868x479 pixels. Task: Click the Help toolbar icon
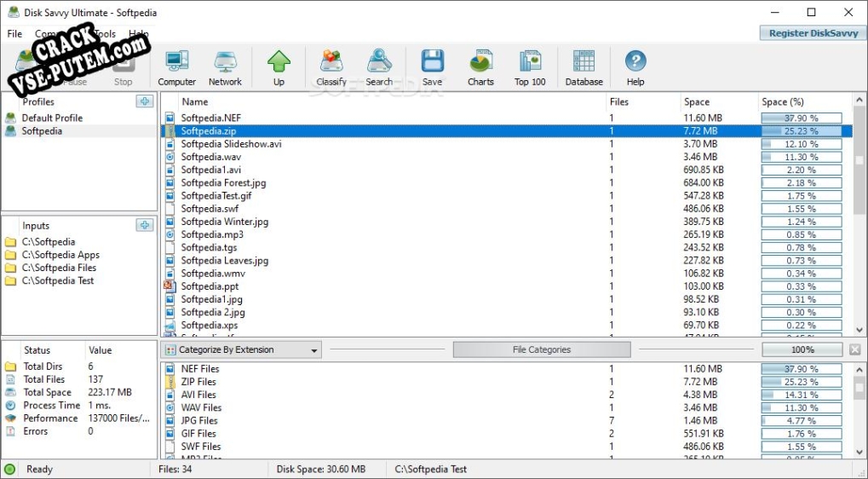[635, 66]
